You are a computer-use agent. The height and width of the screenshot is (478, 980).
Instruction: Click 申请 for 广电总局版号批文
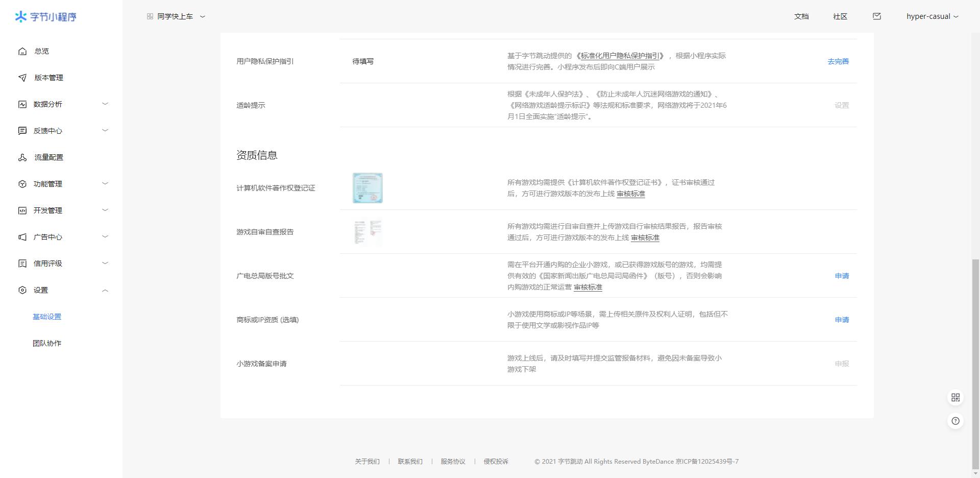click(x=841, y=276)
